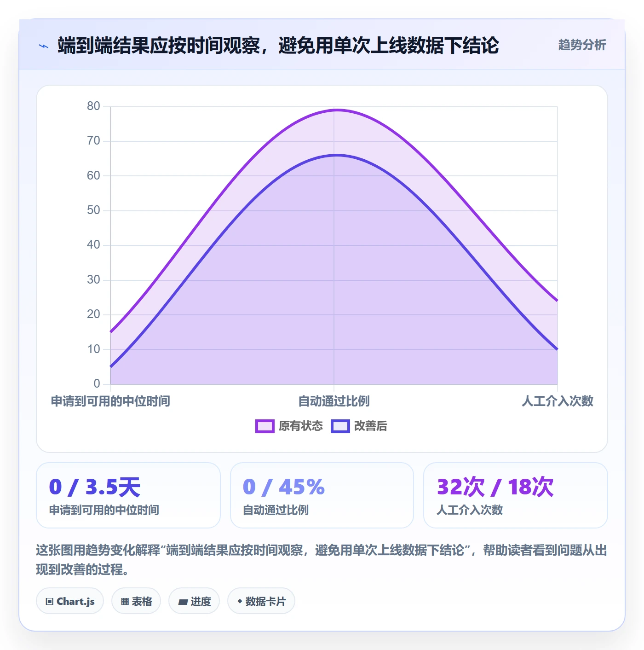This screenshot has height=650, width=644.
Task: Click the diamond icon in the 数据卡片 chip
Action: [240, 601]
